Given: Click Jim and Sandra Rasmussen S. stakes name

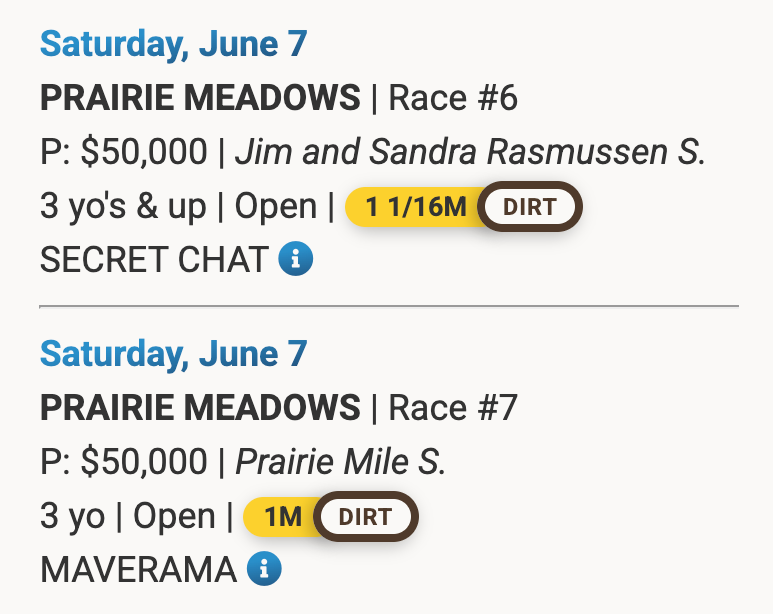Looking at the screenshot, I should [x=470, y=152].
